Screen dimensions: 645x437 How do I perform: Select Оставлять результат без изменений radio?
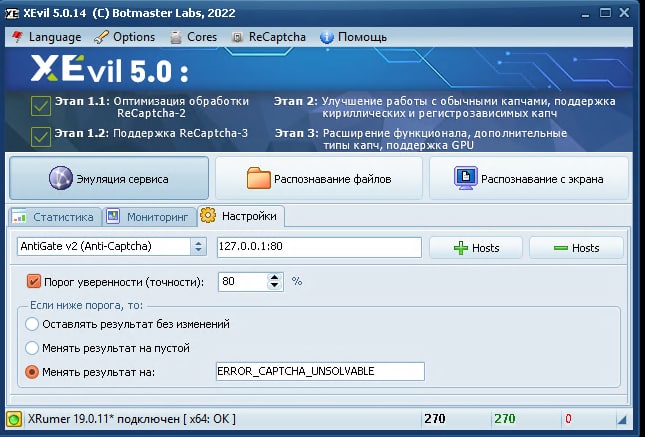coord(32,324)
